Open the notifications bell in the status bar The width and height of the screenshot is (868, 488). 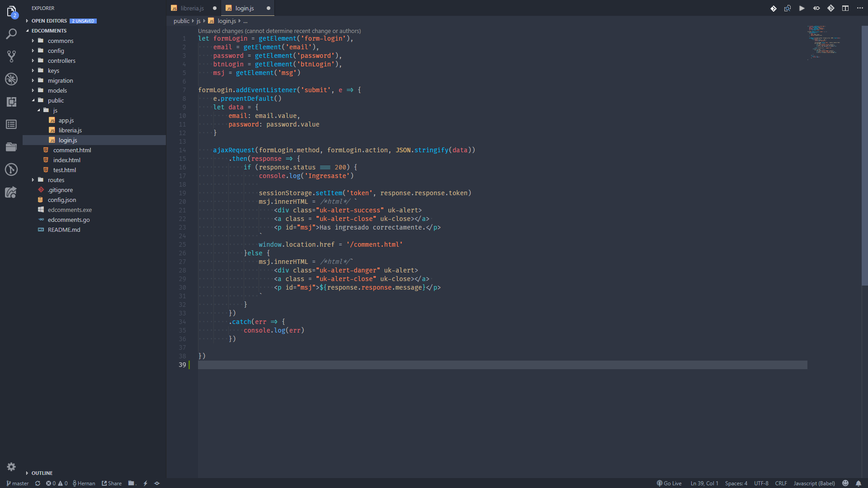pos(858,483)
